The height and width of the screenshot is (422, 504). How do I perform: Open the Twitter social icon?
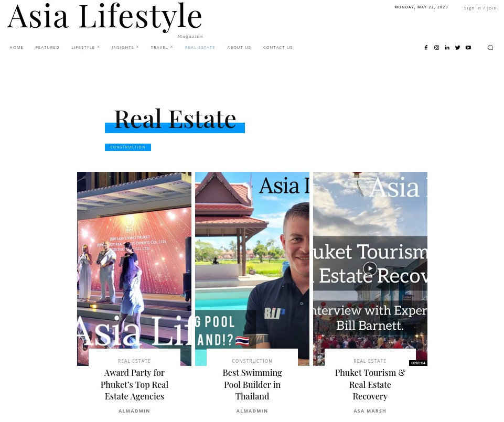[x=458, y=48]
